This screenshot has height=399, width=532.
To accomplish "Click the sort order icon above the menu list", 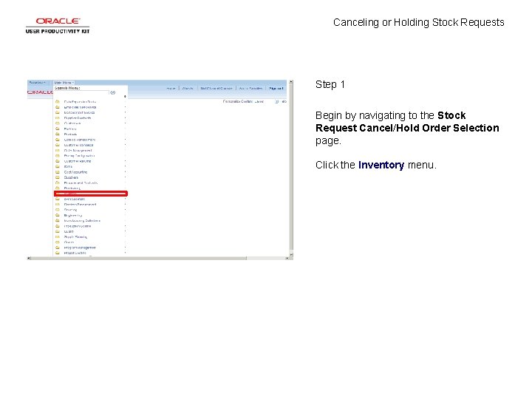I will pos(125,96).
